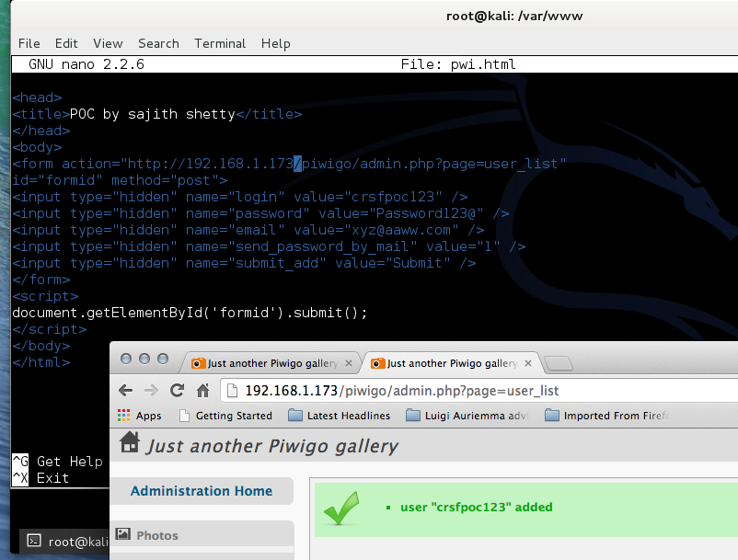
Task: Click the terminal title 'root@kali: /var/www'
Action: click(514, 17)
